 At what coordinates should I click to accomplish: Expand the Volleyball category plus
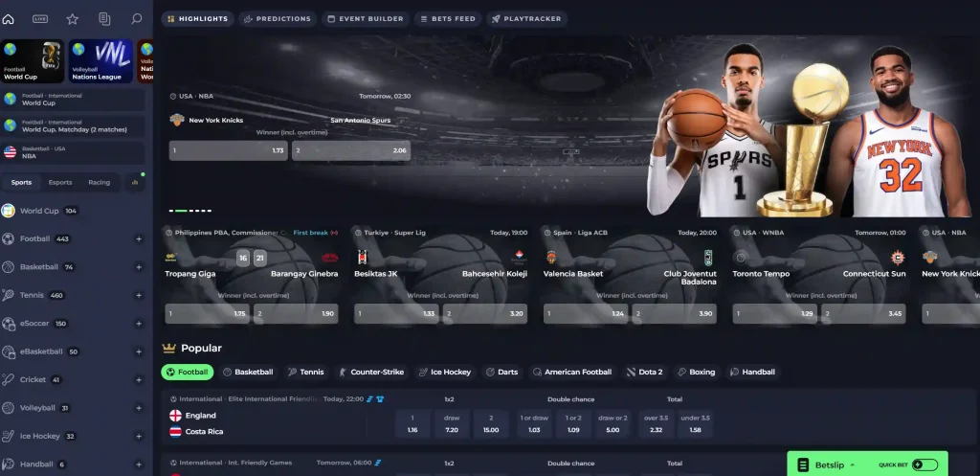[x=139, y=408]
